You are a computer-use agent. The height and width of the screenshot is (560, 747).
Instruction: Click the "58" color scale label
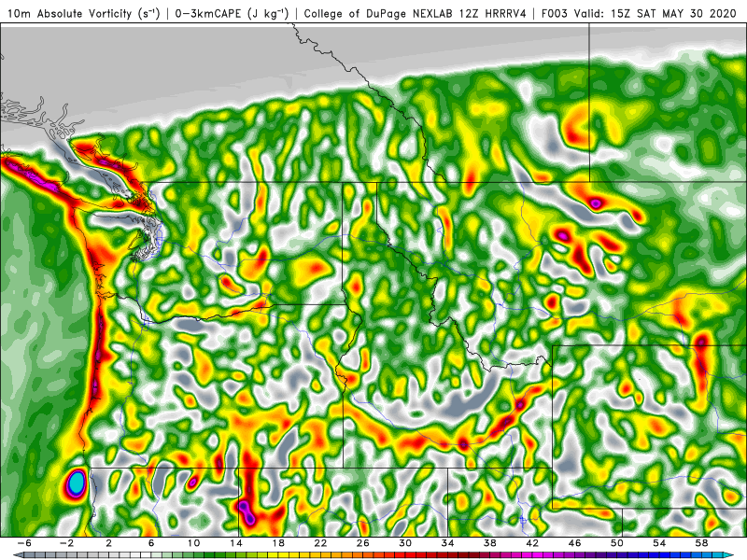coord(702,543)
